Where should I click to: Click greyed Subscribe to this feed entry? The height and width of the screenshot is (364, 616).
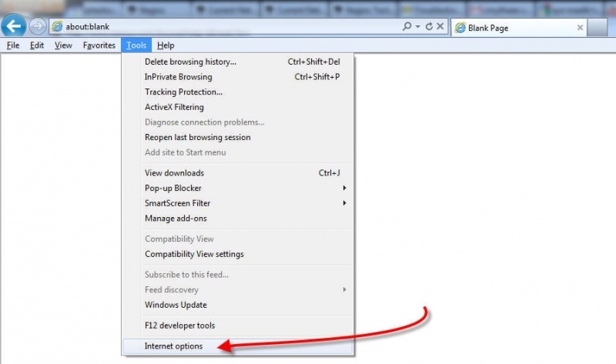coord(237,275)
